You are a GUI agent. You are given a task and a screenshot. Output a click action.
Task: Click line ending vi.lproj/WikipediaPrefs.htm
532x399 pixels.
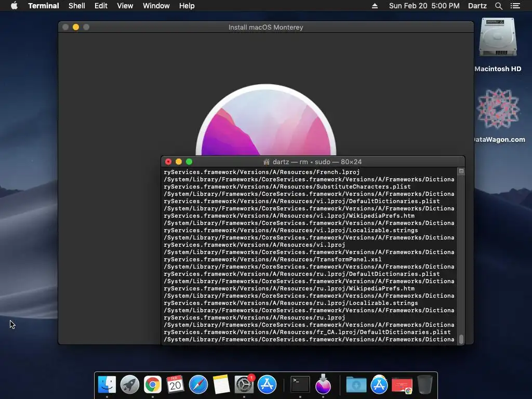[x=289, y=216]
